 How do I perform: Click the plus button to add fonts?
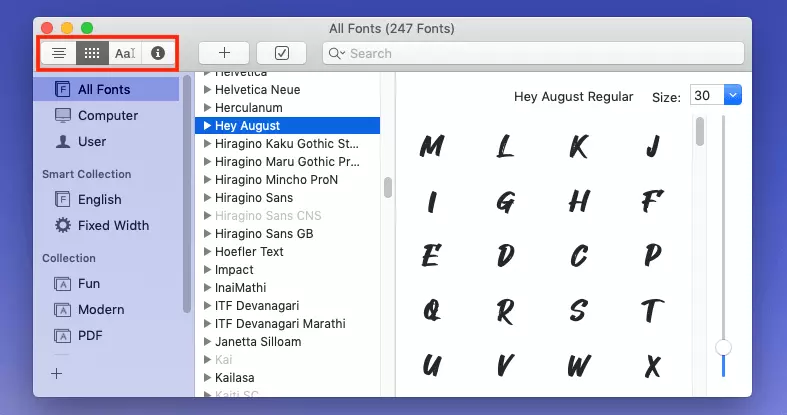[x=224, y=53]
